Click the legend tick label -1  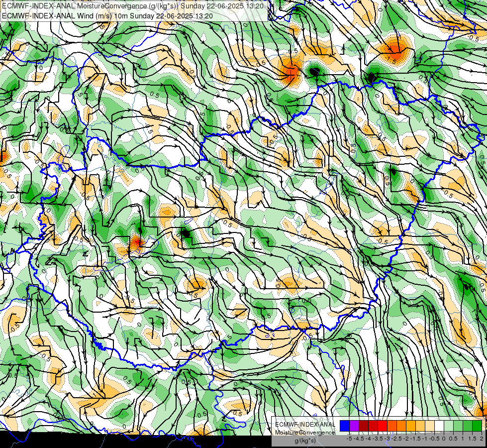(x=425, y=439)
